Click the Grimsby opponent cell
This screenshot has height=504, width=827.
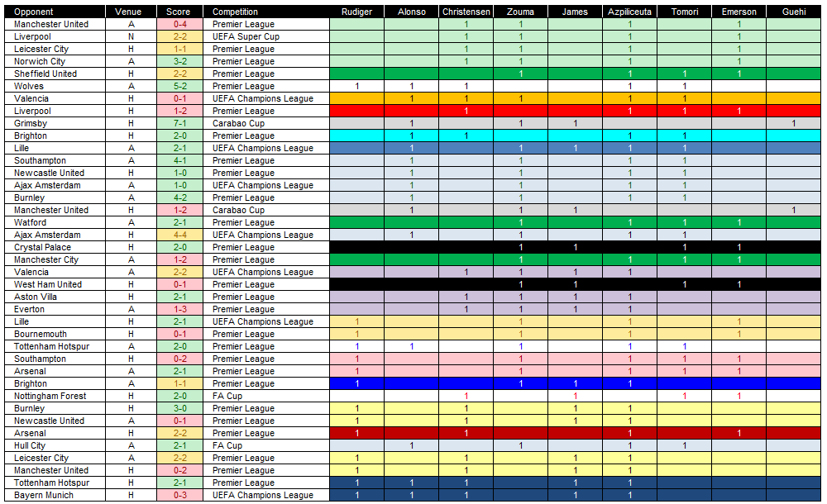[x=55, y=123]
